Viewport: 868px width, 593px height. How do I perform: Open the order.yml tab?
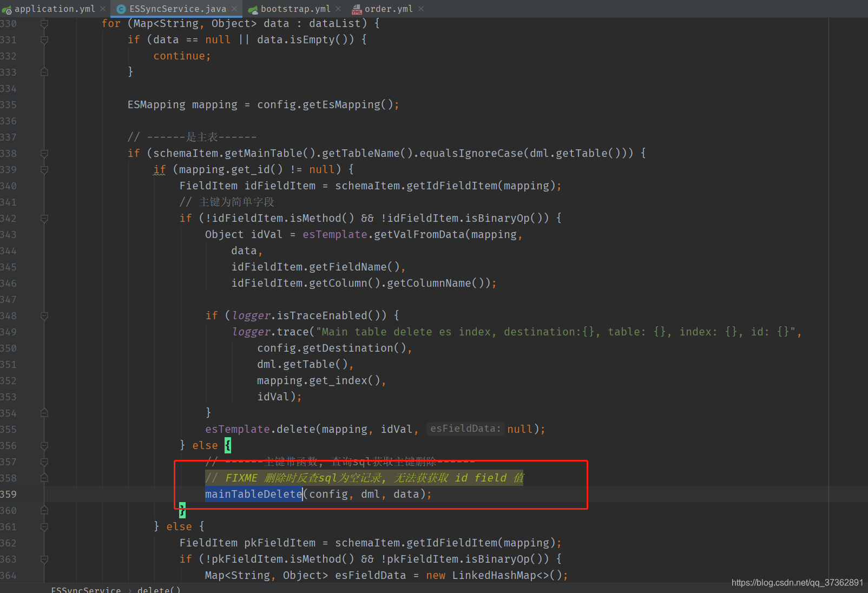point(389,9)
